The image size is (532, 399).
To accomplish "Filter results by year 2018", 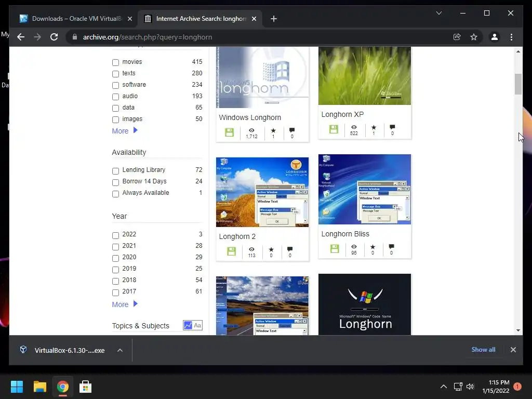I will (x=115, y=281).
